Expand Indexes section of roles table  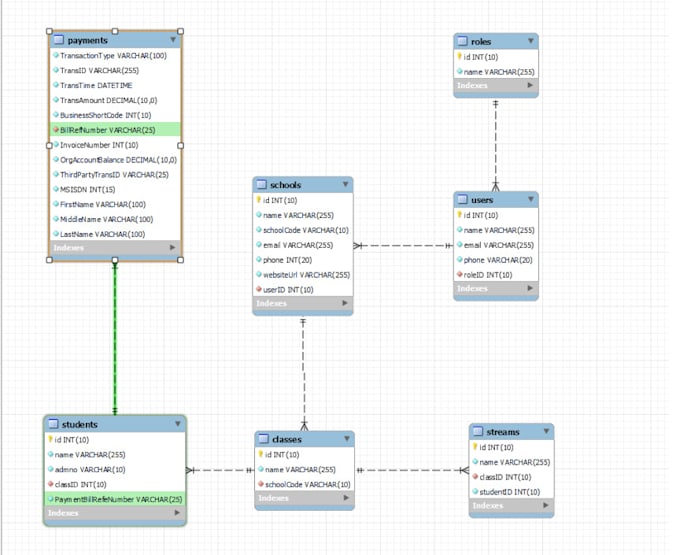click(x=530, y=85)
